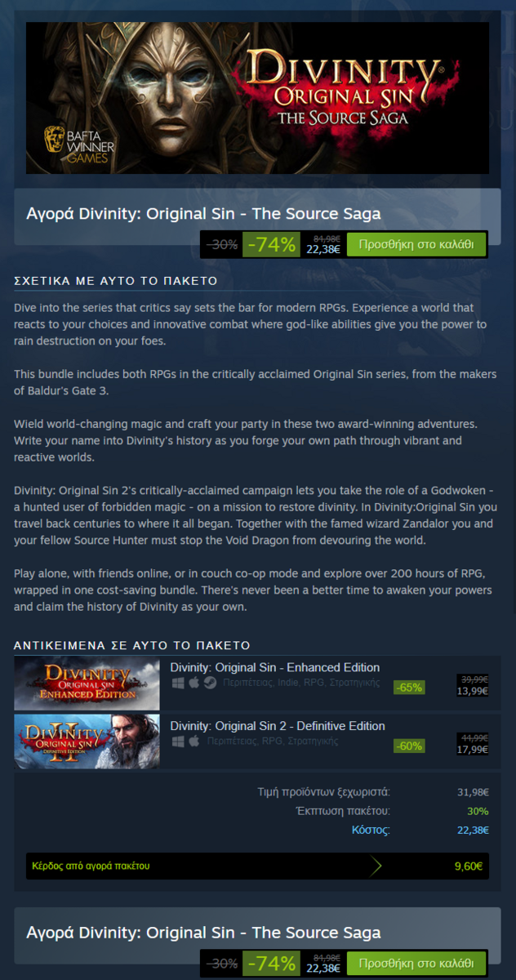The width and height of the screenshot is (516, 980).
Task: Click the Original Sin 2 Definitive Edition thumbnail
Action: coord(87,742)
